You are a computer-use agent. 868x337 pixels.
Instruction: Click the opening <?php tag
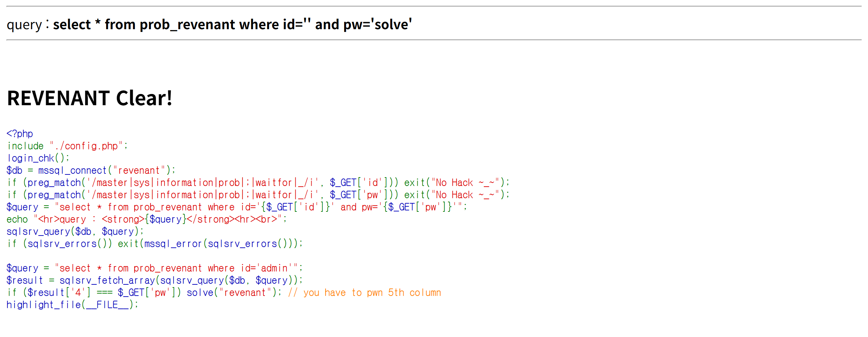coord(20,134)
